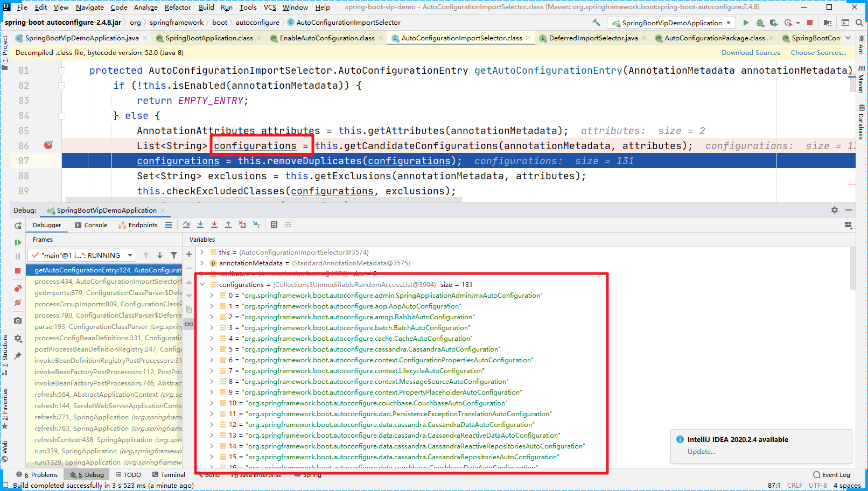Collapse the configurations variable node
The image size is (868, 491).
pyautogui.click(x=202, y=284)
